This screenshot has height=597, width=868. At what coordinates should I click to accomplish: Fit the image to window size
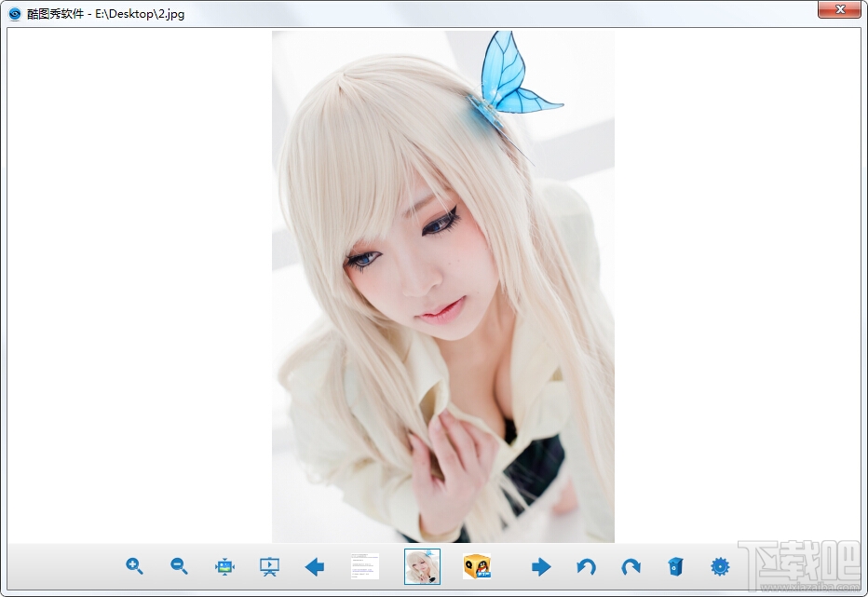click(224, 566)
